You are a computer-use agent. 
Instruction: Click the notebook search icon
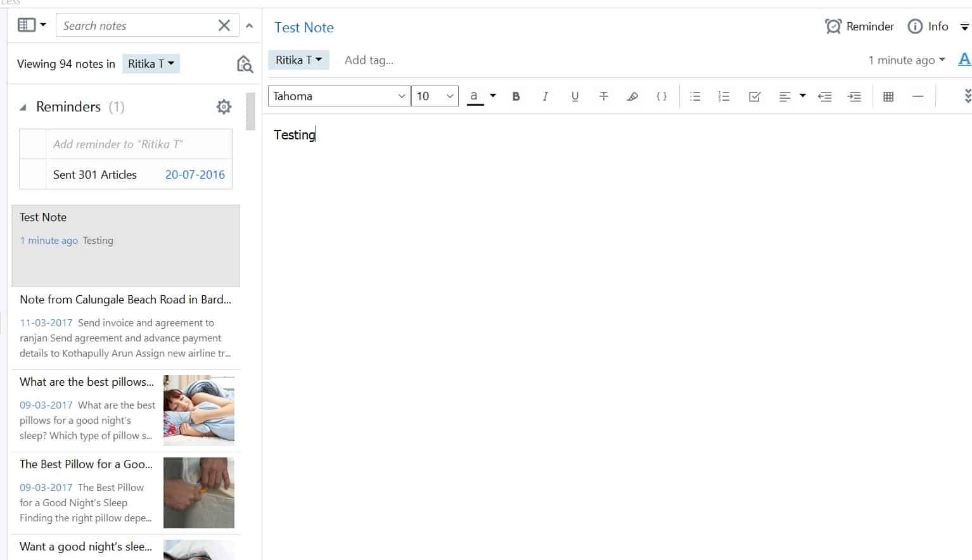pos(245,63)
